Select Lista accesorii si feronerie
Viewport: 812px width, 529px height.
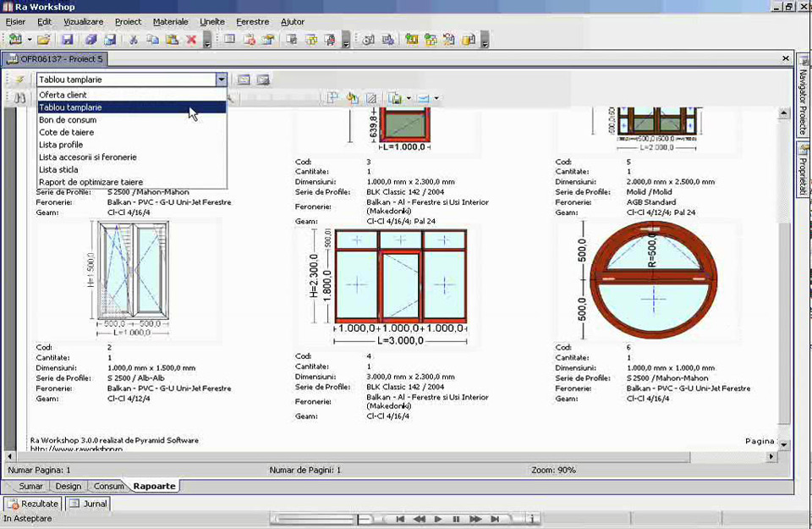click(x=132, y=157)
